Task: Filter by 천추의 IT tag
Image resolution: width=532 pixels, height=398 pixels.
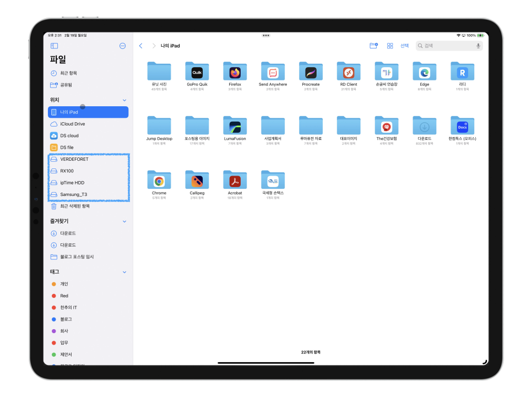Action: click(x=88, y=308)
